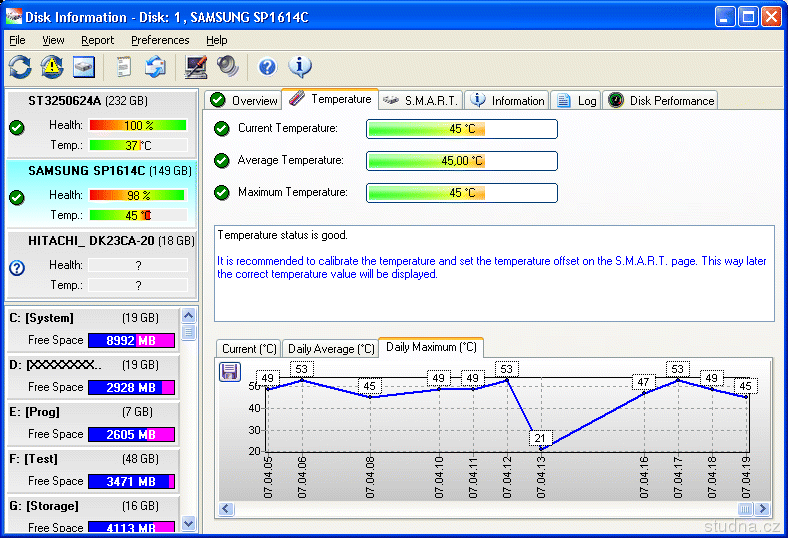Open the Report menu
The image size is (788, 538).
coord(98,40)
